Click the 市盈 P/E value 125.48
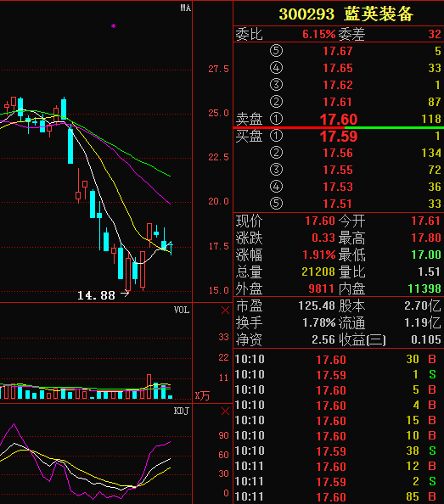444x504 pixels. 317,305
